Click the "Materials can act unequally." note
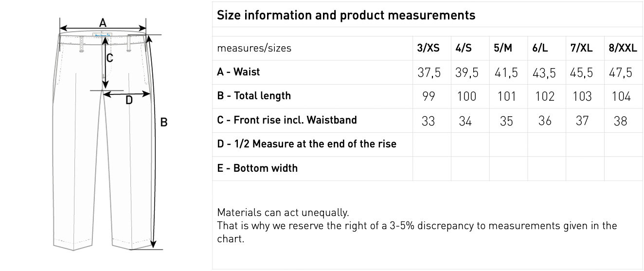Viewport: 644px width, 271px height. point(283,213)
